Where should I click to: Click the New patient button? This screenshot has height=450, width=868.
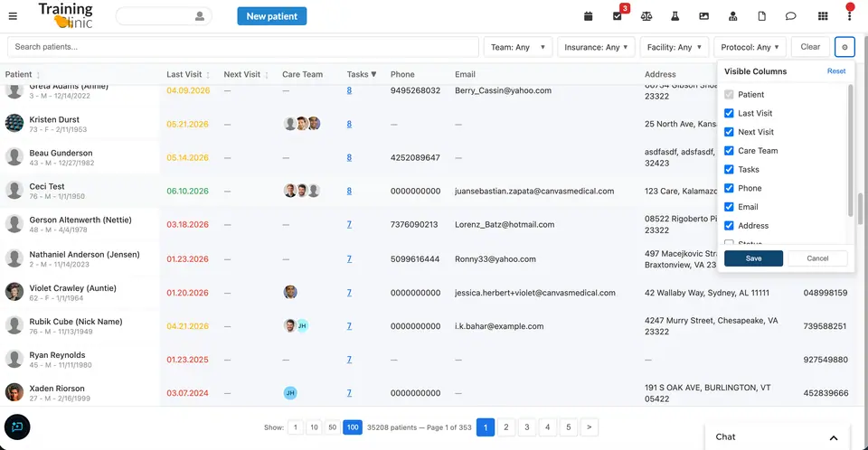pos(272,16)
